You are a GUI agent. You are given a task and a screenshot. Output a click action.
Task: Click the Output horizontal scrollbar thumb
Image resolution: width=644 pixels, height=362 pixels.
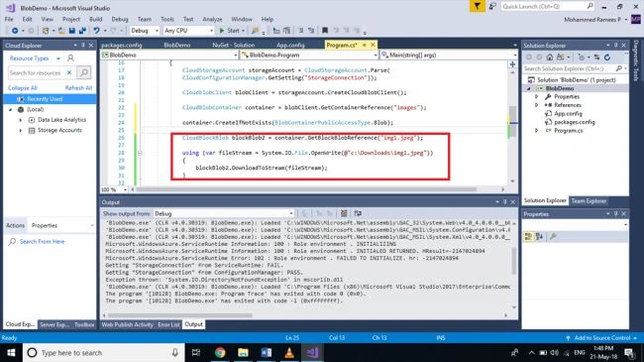[x=180, y=315]
